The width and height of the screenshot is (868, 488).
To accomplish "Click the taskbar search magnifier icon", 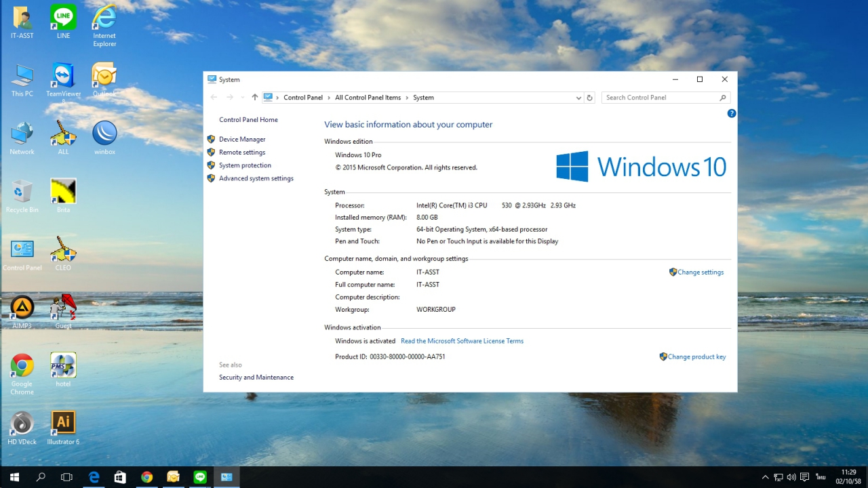I will tap(41, 477).
